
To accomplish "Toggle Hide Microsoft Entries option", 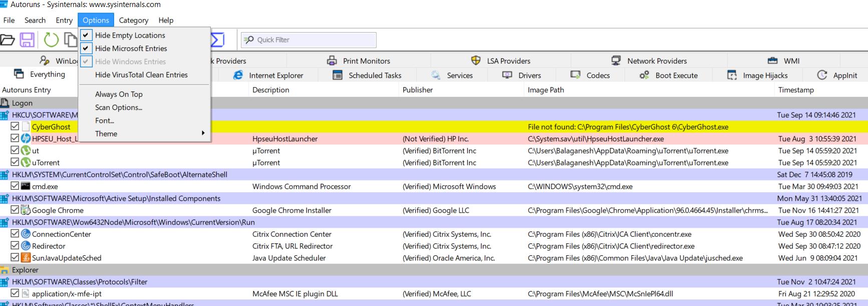I will coord(144,48).
